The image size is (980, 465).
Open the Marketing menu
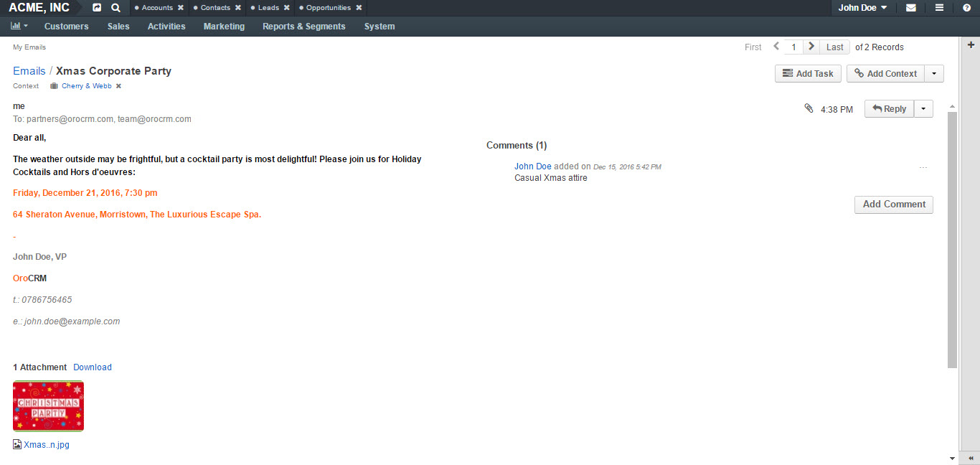pos(224,27)
